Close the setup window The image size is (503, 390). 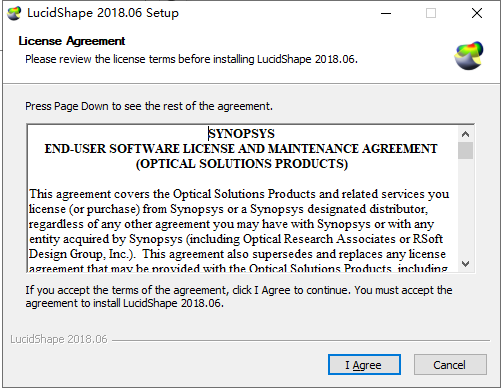click(478, 14)
